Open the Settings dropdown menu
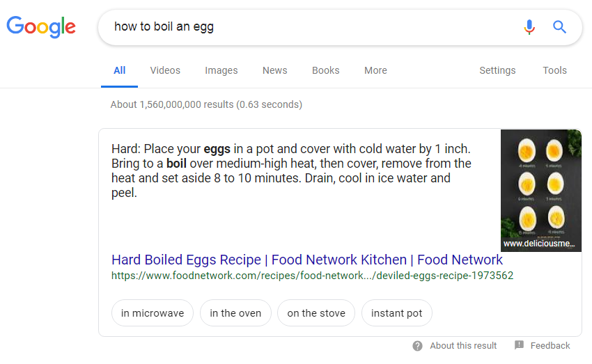The image size is (592, 364). [497, 70]
